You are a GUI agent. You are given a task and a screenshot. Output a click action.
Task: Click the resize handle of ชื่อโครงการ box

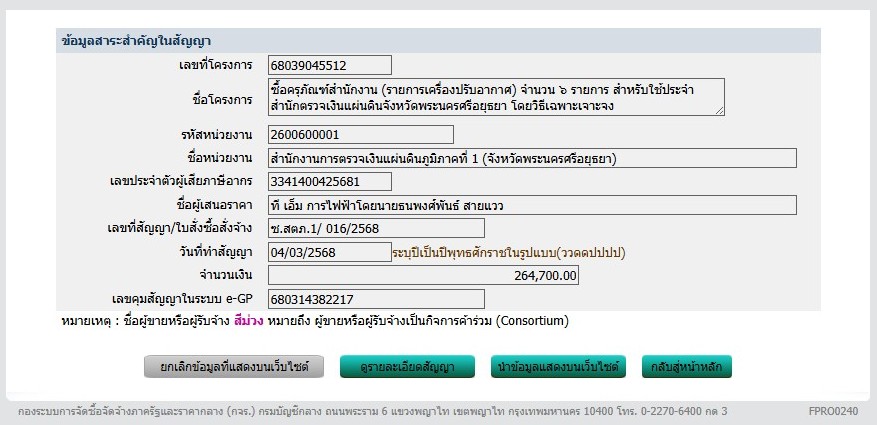click(720, 111)
